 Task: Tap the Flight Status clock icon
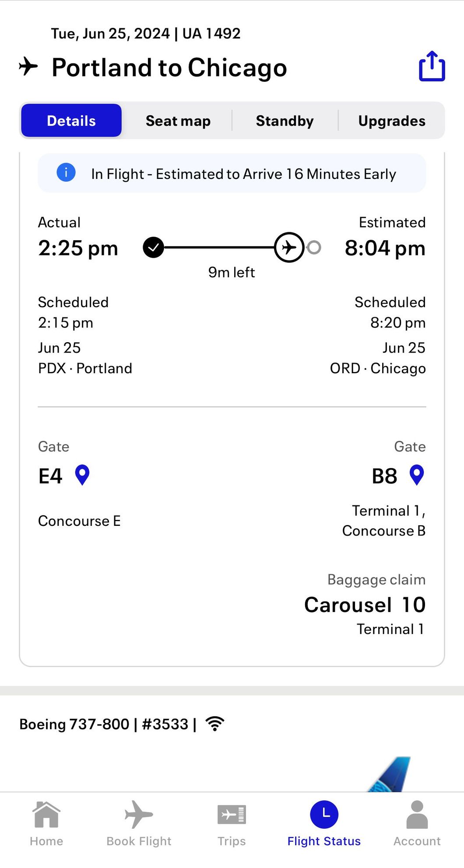[x=324, y=815]
